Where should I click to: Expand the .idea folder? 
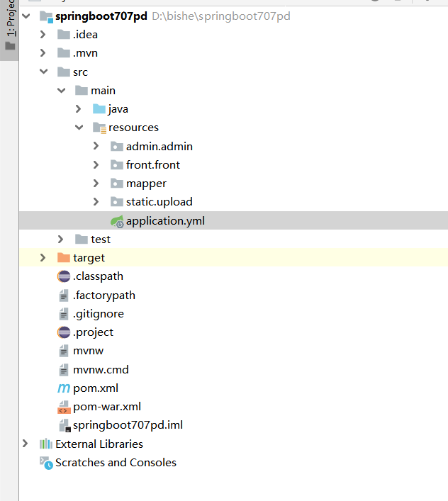point(43,35)
